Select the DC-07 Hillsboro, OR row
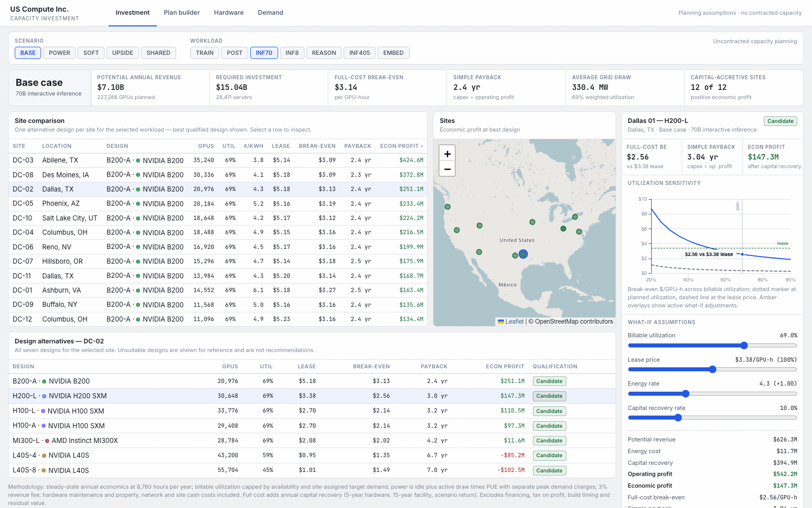This screenshot has height=508, width=812. click(x=218, y=261)
